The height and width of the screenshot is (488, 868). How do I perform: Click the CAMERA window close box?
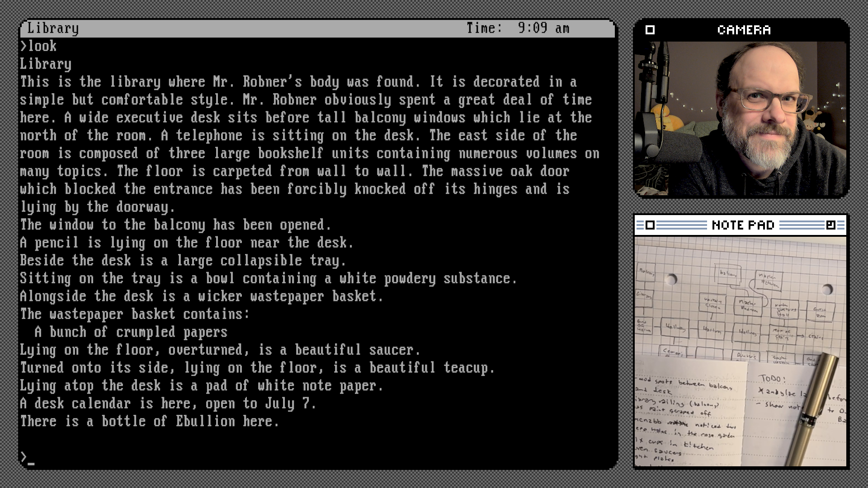point(650,30)
